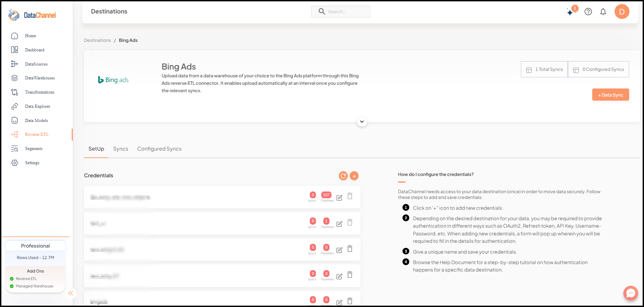Open the Segments section
This screenshot has width=644, height=307.
pyautogui.click(x=34, y=149)
